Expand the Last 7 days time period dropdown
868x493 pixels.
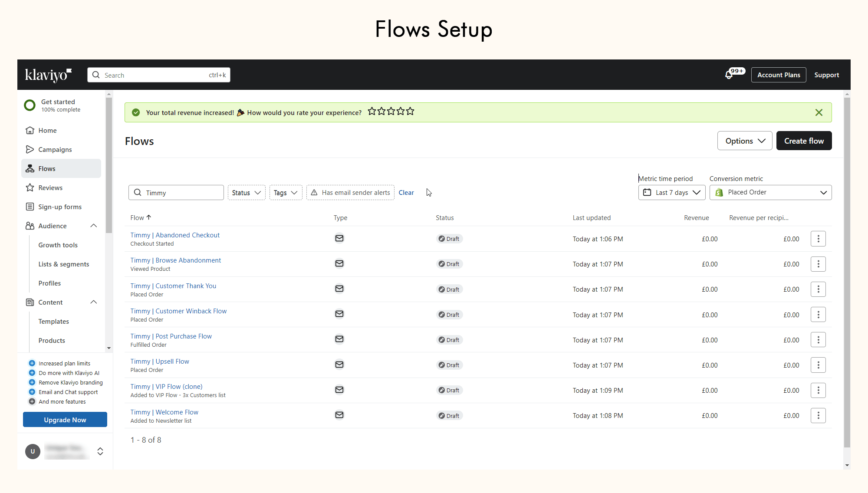(x=671, y=193)
